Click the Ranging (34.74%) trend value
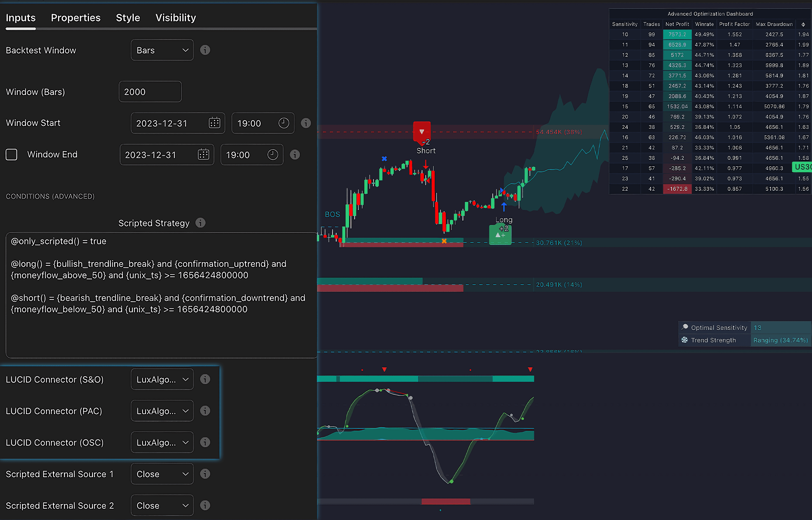This screenshot has width=812, height=520. pos(780,340)
